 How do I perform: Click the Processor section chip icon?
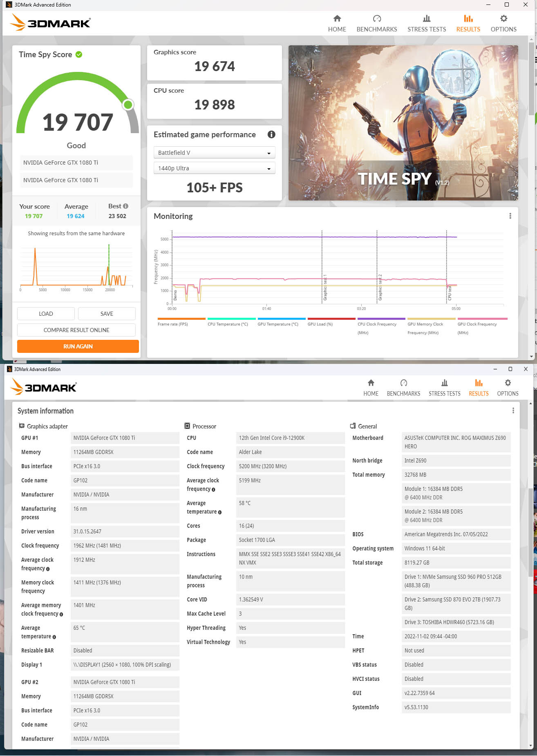coord(187,426)
